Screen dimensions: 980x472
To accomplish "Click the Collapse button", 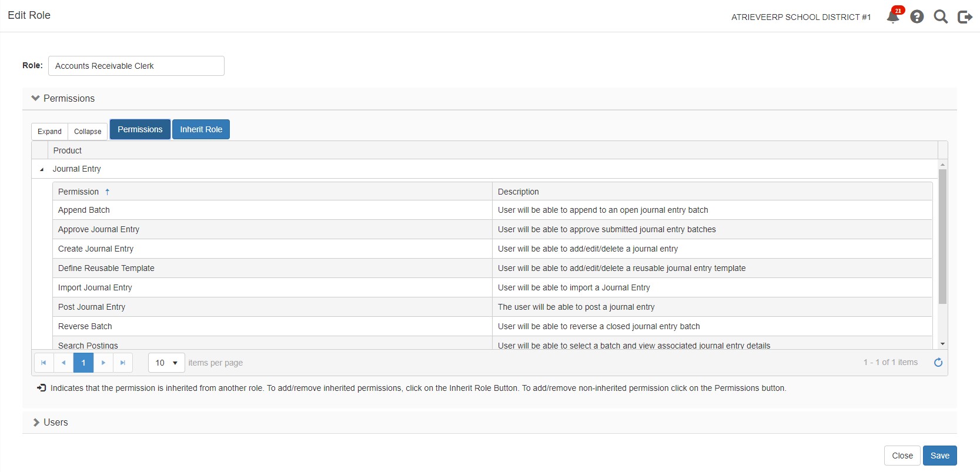I will 88,131.
